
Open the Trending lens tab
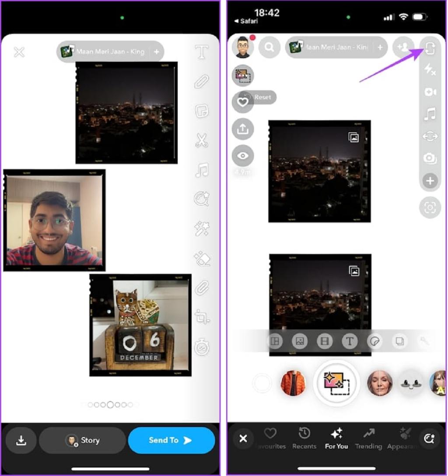(x=368, y=438)
